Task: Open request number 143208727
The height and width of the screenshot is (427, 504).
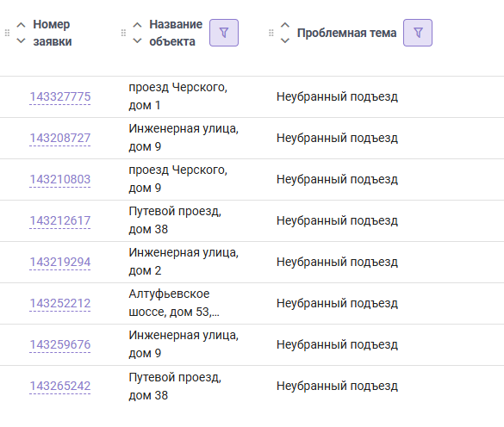Action: coord(60,138)
